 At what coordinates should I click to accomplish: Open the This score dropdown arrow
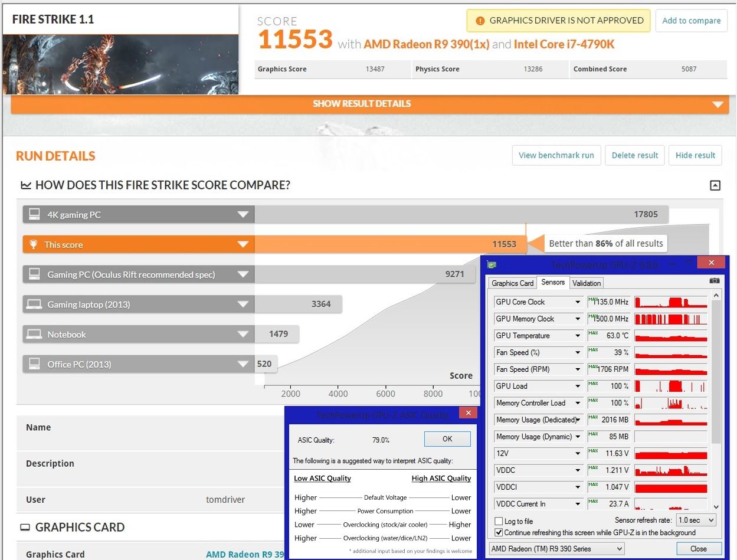coord(243,244)
